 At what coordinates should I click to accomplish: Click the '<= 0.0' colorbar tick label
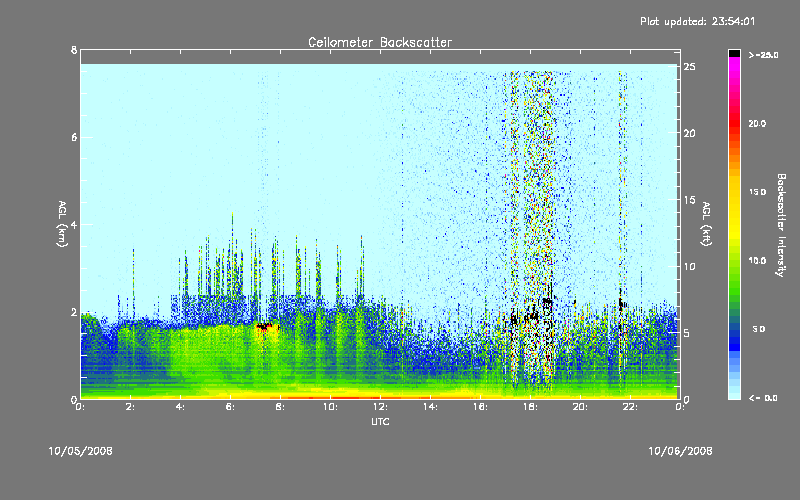763,398
